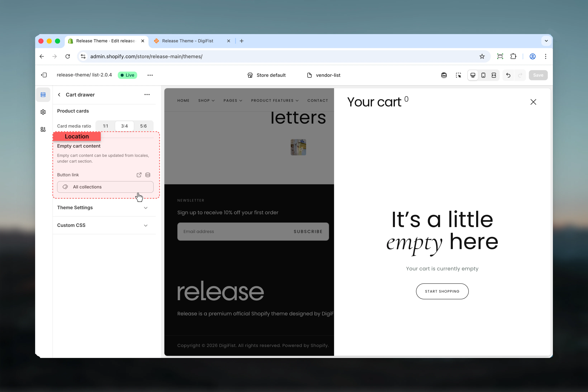Click the macOS green fullscreen button

58,41
